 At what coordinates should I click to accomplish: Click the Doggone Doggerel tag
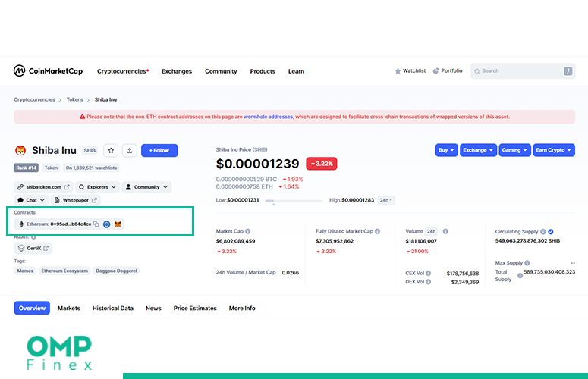(x=116, y=271)
